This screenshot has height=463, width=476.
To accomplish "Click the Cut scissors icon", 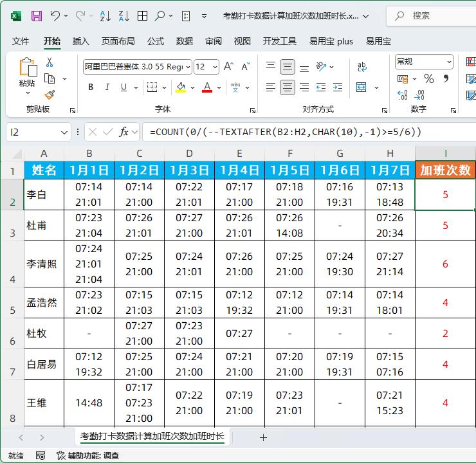I will [x=50, y=62].
